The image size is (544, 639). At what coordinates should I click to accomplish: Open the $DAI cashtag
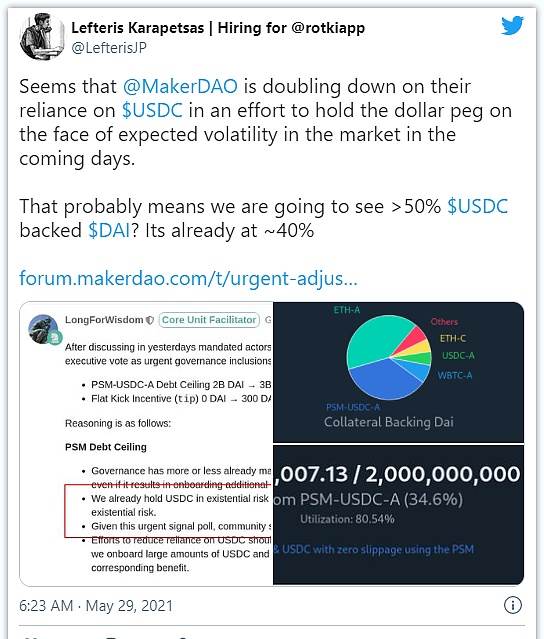[109, 230]
